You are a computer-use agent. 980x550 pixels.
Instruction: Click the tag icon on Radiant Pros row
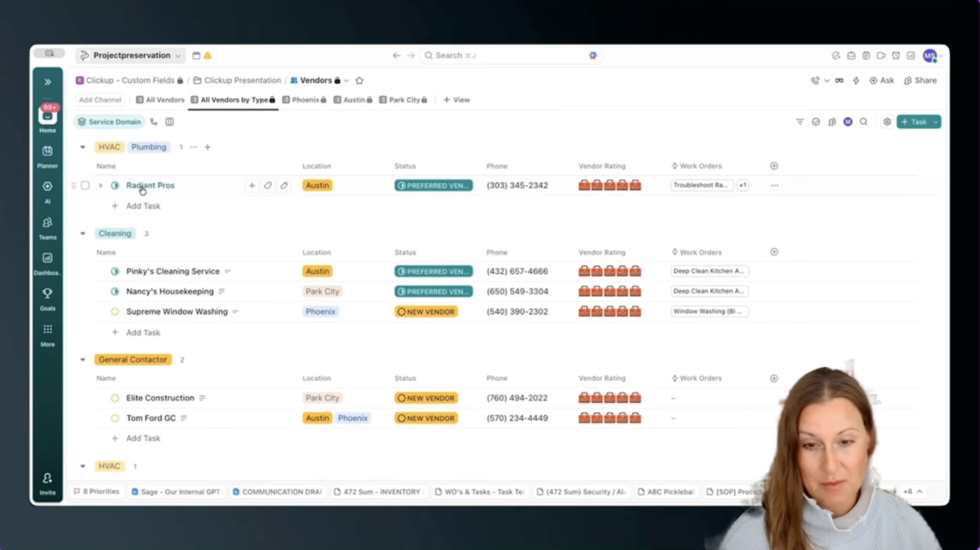(x=268, y=186)
